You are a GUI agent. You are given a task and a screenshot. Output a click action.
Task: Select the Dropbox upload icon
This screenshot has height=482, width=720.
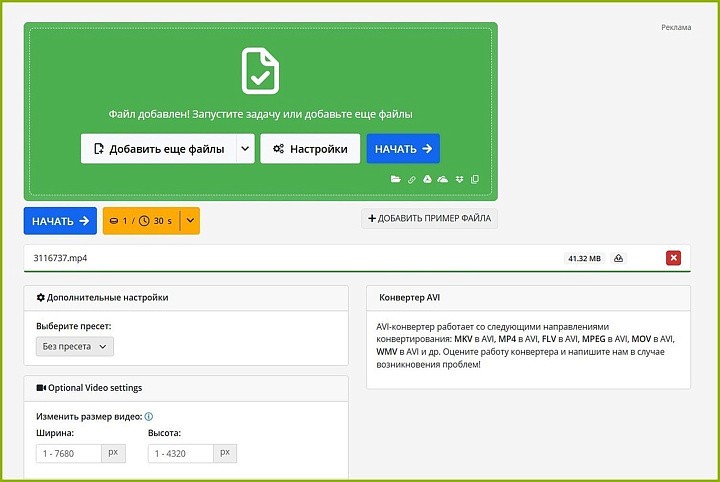459,179
